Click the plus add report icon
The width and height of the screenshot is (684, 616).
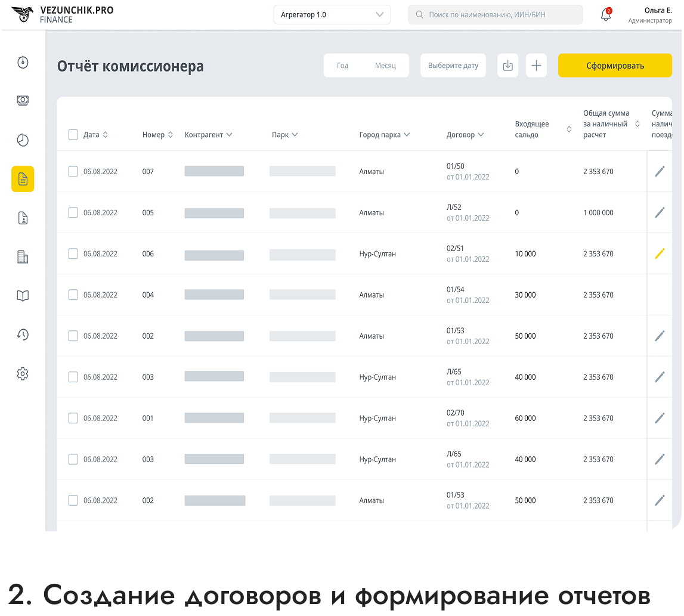(x=536, y=66)
